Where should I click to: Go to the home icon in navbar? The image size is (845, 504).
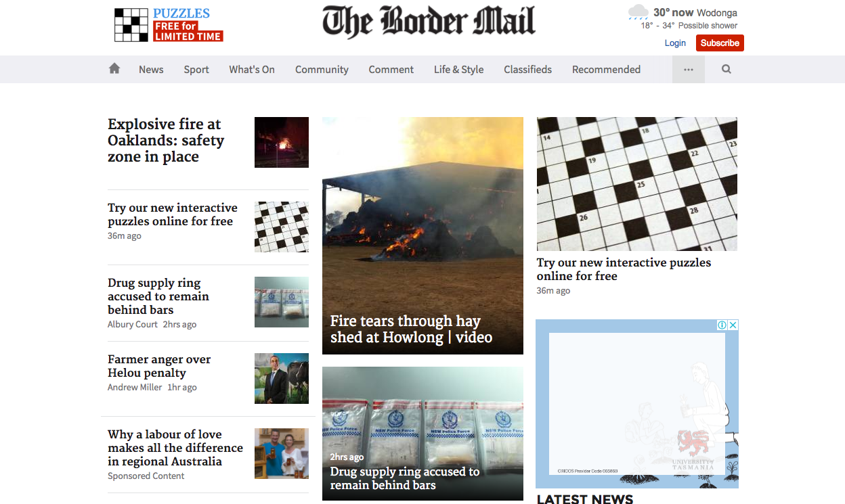click(114, 68)
